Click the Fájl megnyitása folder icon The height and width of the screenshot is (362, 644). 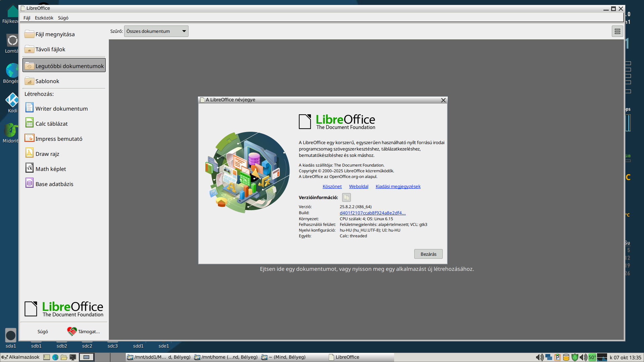click(x=30, y=34)
